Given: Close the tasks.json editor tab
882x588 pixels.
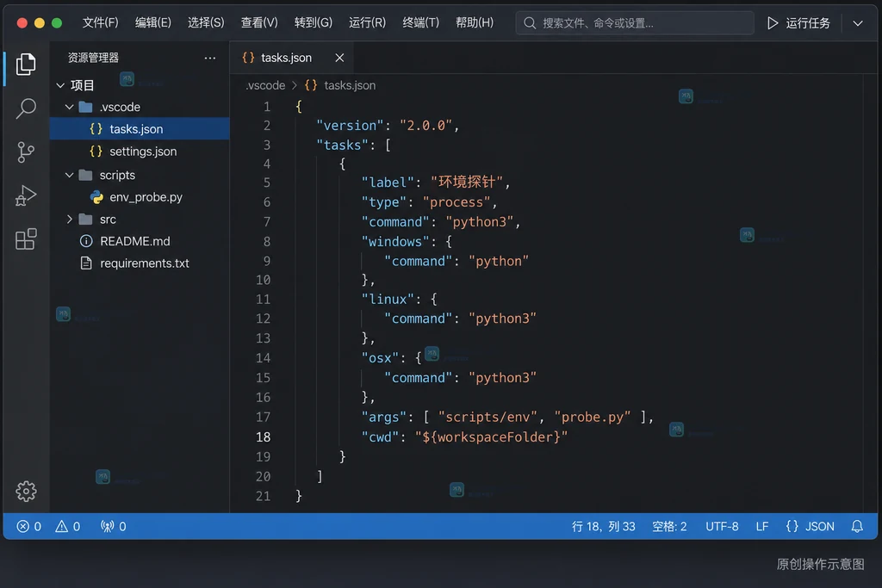Looking at the screenshot, I should click(339, 58).
